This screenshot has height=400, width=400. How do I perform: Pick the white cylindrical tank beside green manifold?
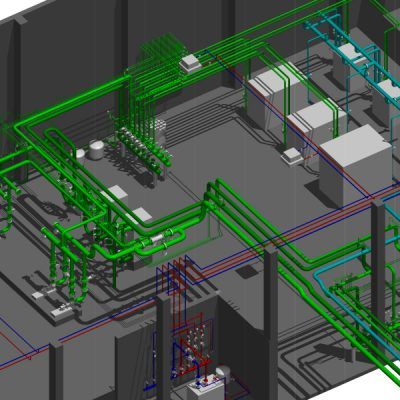click(96, 149)
